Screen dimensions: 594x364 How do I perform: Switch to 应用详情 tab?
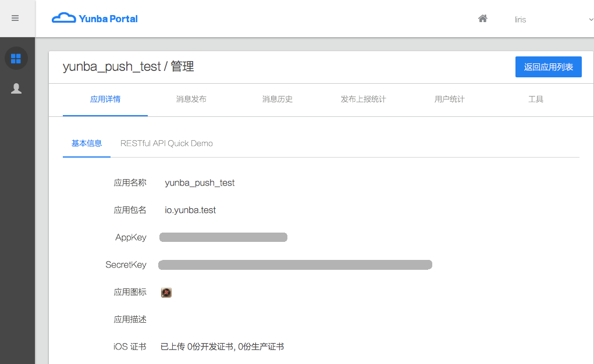coord(105,99)
